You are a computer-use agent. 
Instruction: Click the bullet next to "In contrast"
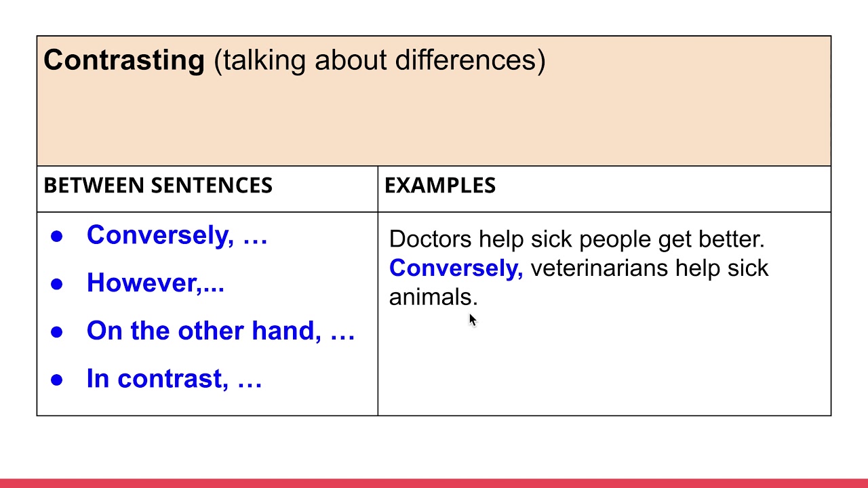(57, 380)
